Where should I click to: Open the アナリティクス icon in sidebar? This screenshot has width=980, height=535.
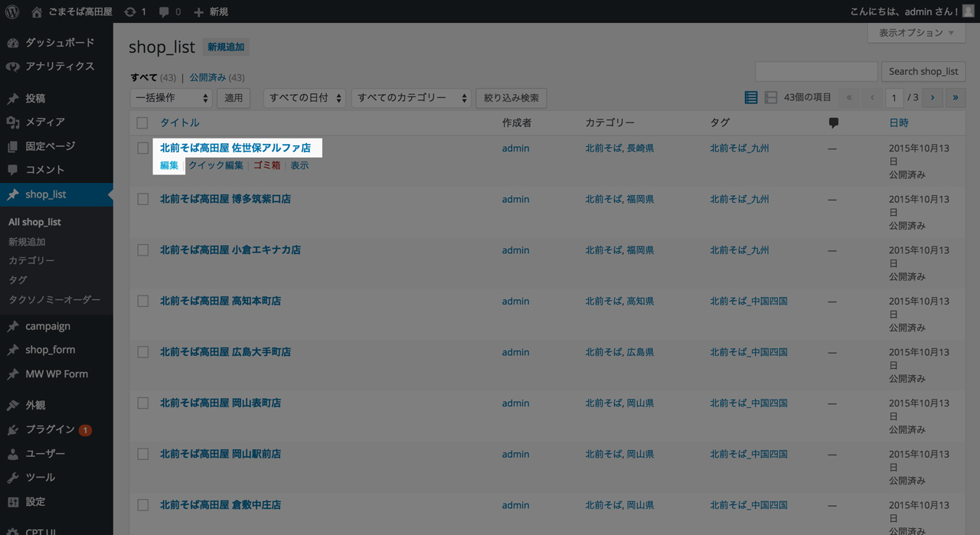[x=13, y=67]
